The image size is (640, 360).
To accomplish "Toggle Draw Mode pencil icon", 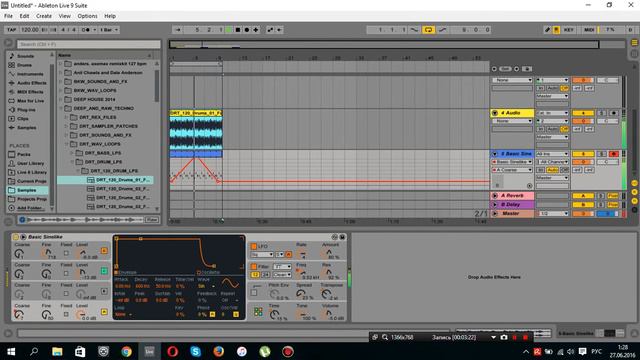I will (x=547, y=30).
